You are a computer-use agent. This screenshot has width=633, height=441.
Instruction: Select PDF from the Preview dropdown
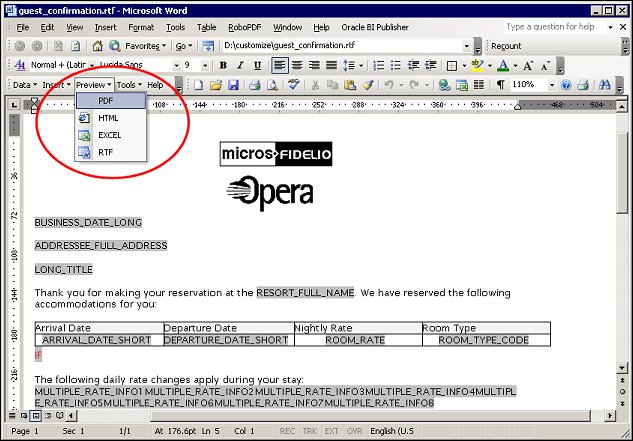pyautogui.click(x=105, y=101)
